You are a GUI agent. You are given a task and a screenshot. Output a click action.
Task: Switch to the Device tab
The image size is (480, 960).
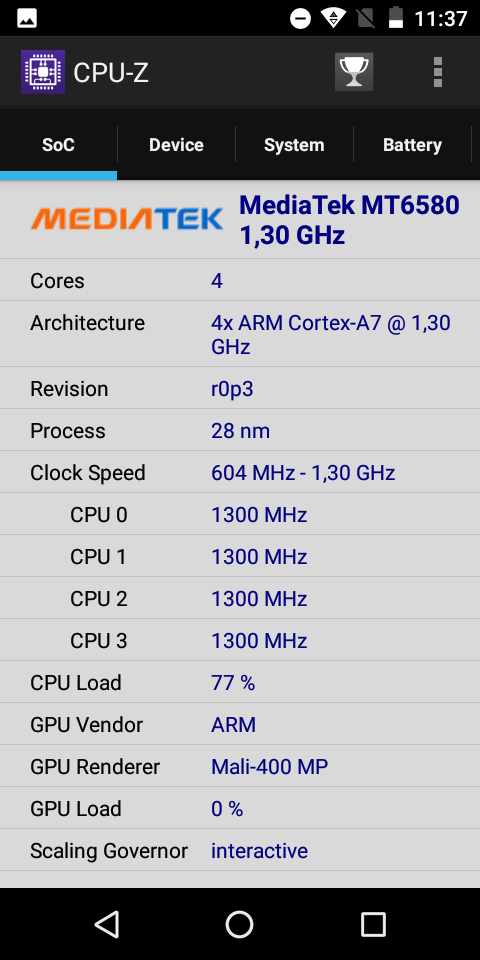click(176, 145)
